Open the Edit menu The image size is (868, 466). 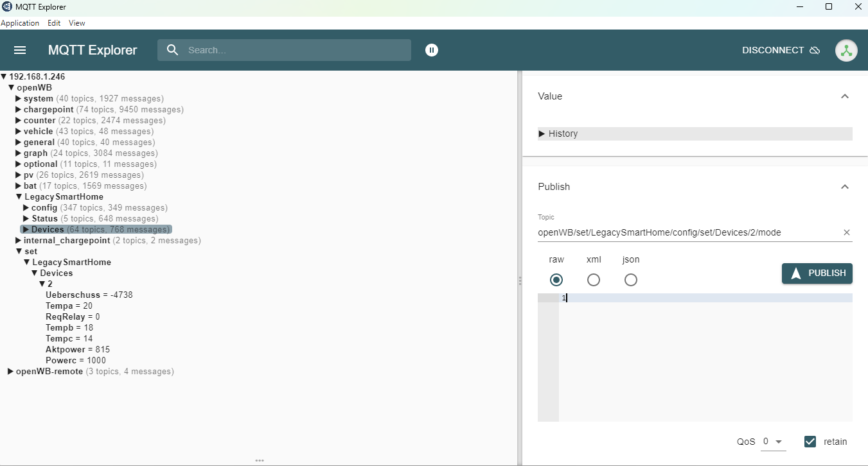coord(54,23)
